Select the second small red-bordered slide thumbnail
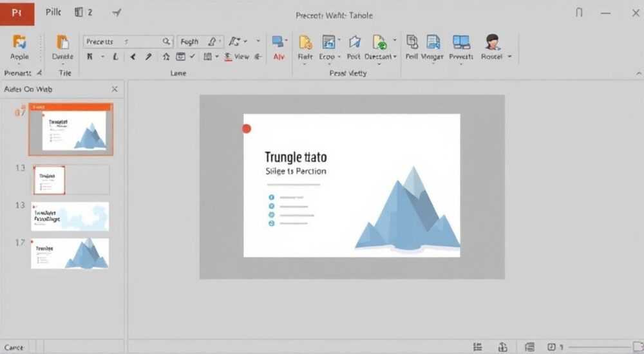 tap(50, 180)
